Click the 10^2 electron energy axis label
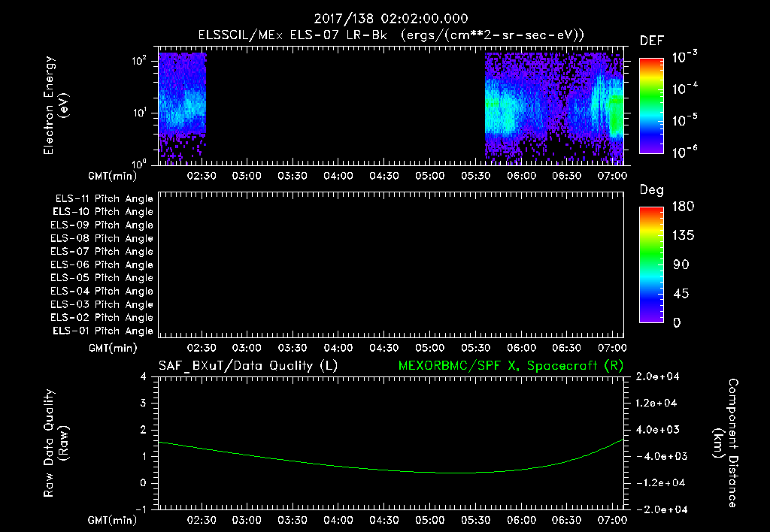Screen dimensions: 770x532 pos(139,62)
